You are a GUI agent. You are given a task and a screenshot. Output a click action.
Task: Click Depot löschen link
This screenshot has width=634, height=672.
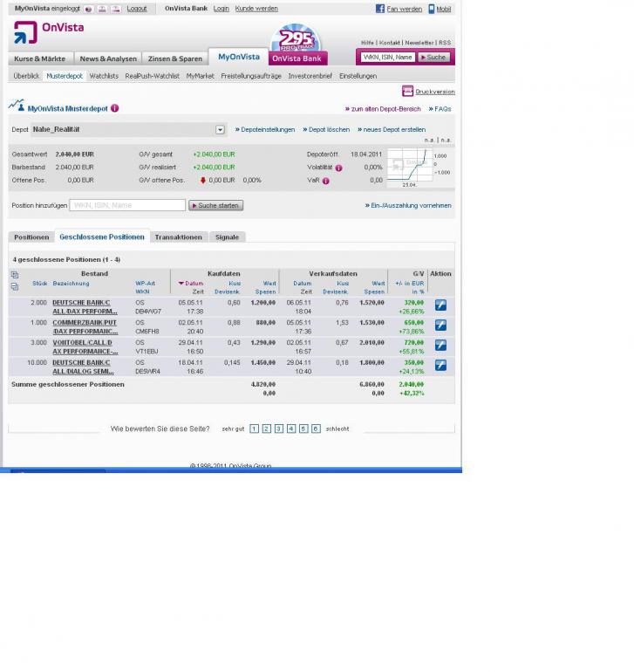coord(326,129)
